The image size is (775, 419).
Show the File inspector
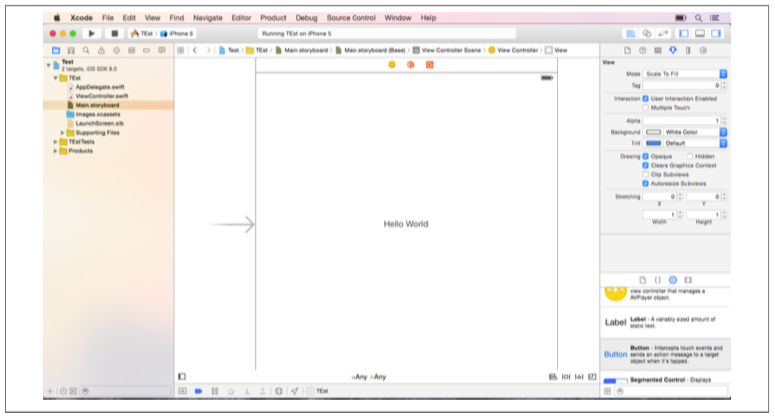(x=627, y=50)
